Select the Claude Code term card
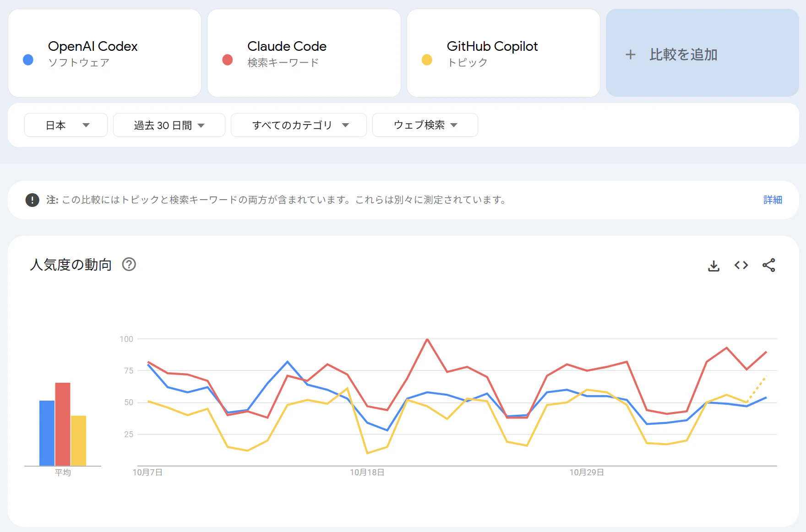This screenshot has height=532, width=806. pos(304,53)
